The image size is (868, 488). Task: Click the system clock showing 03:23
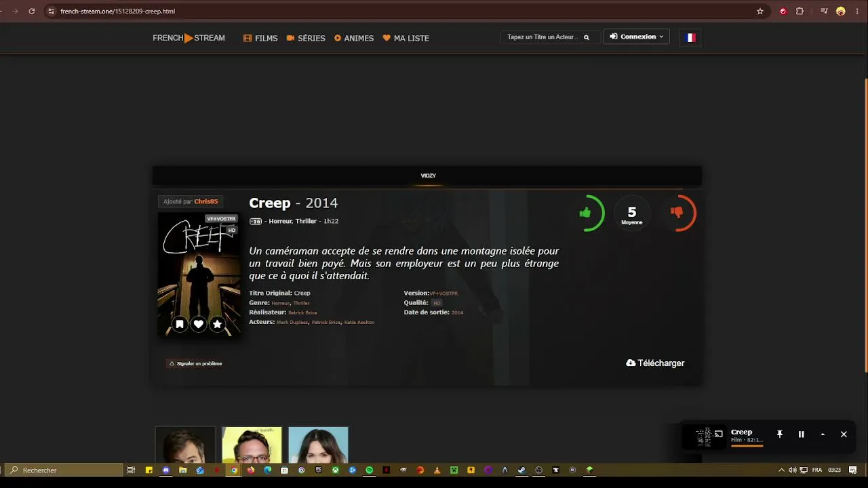835,470
